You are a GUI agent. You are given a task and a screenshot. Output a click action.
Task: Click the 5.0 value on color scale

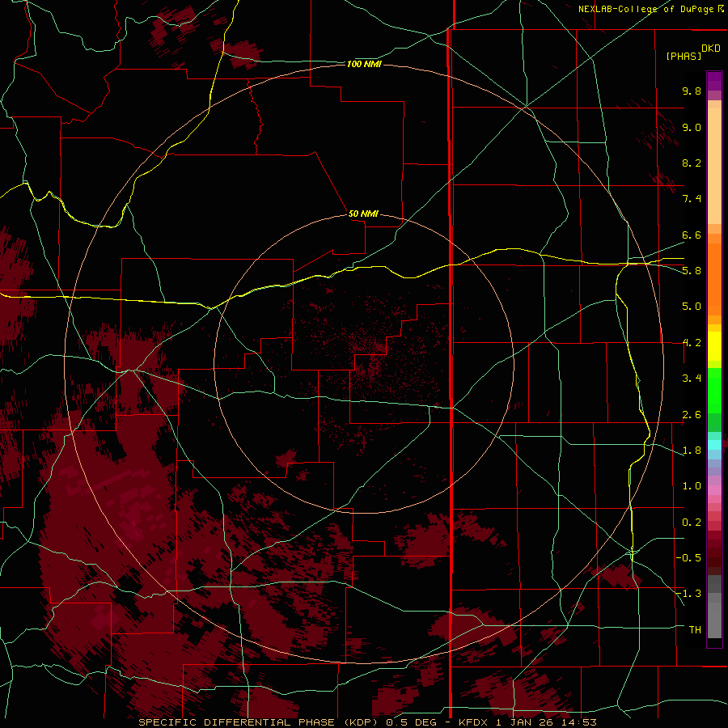tap(692, 307)
